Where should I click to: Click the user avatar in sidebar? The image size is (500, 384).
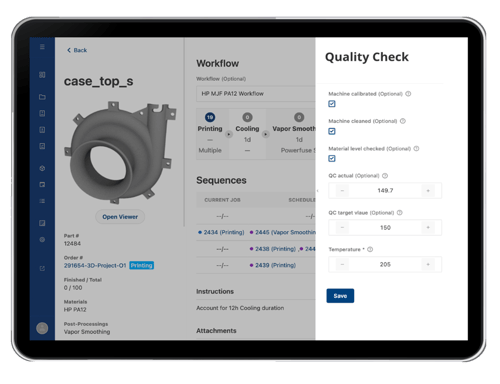[42, 328]
